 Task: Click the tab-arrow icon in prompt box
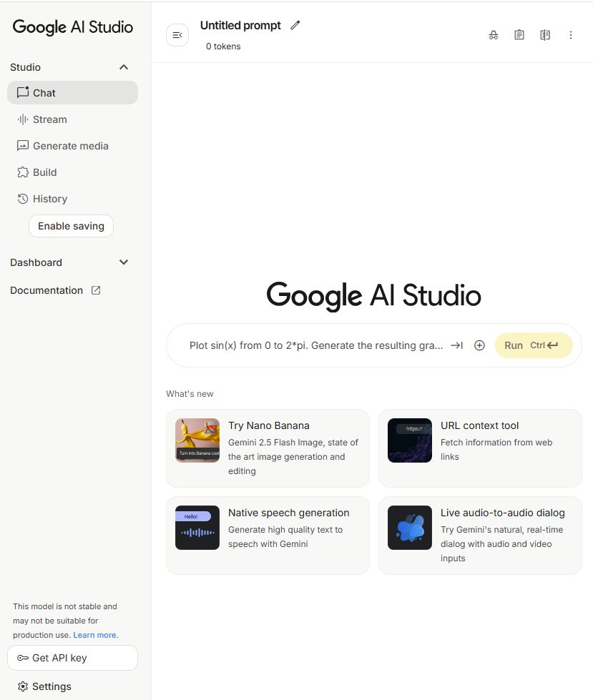456,345
